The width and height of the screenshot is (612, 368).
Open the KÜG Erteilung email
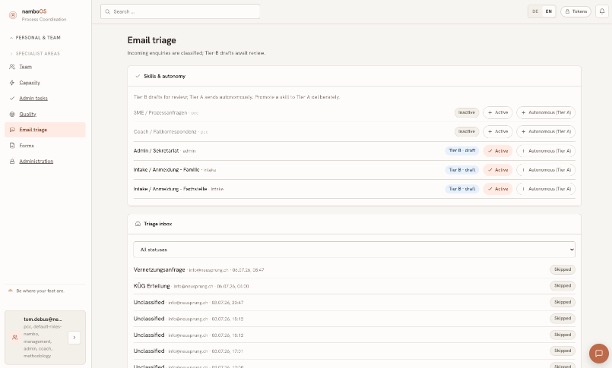354,286
